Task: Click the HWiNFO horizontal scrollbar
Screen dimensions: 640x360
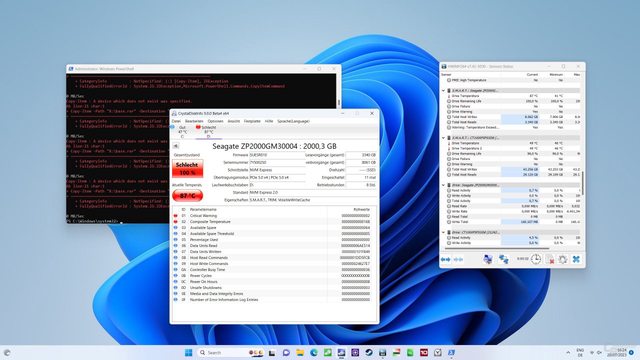Action: [497, 248]
